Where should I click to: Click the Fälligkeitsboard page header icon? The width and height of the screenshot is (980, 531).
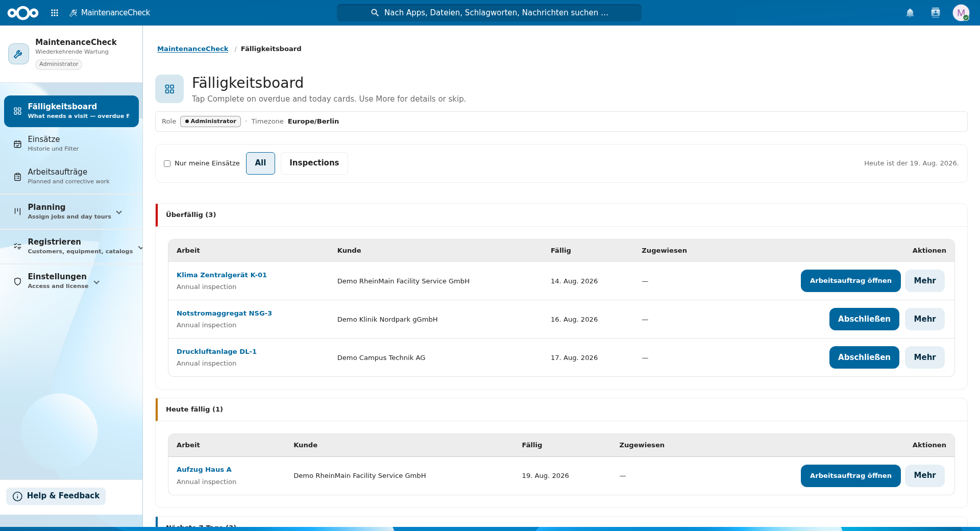pos(169,89)
